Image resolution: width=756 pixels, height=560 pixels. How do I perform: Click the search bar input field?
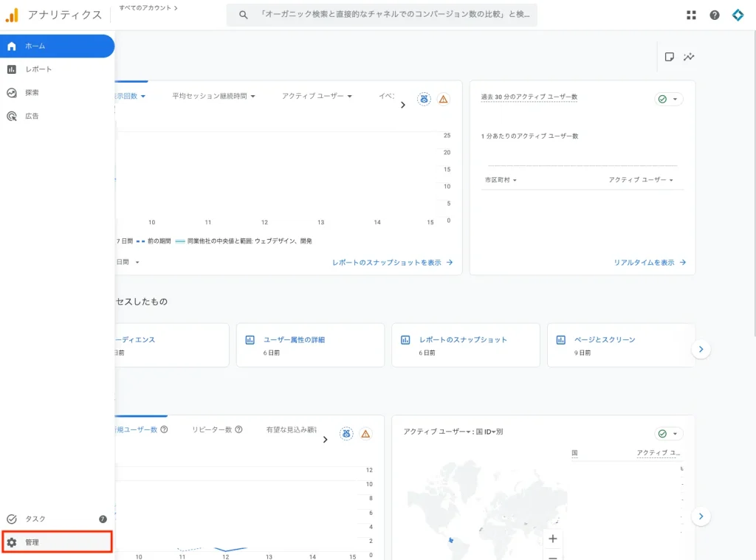(382, 15)
